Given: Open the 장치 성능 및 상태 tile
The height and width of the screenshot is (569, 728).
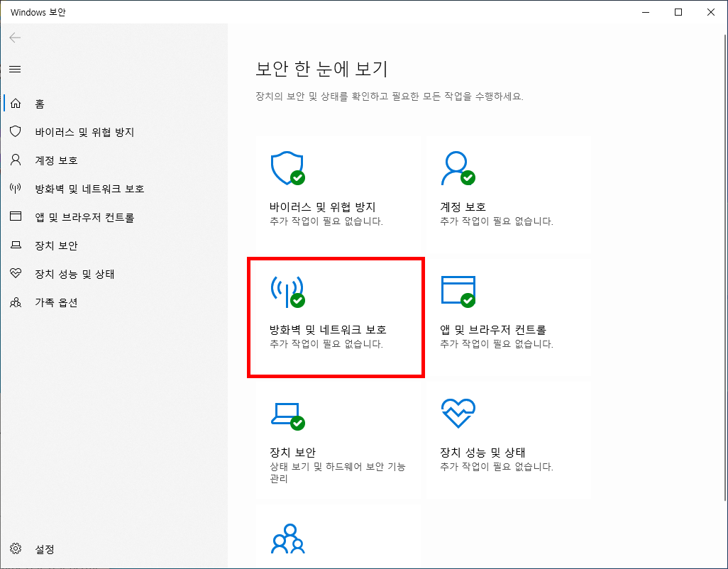Looking at the screenshot, I should point(505,440).
